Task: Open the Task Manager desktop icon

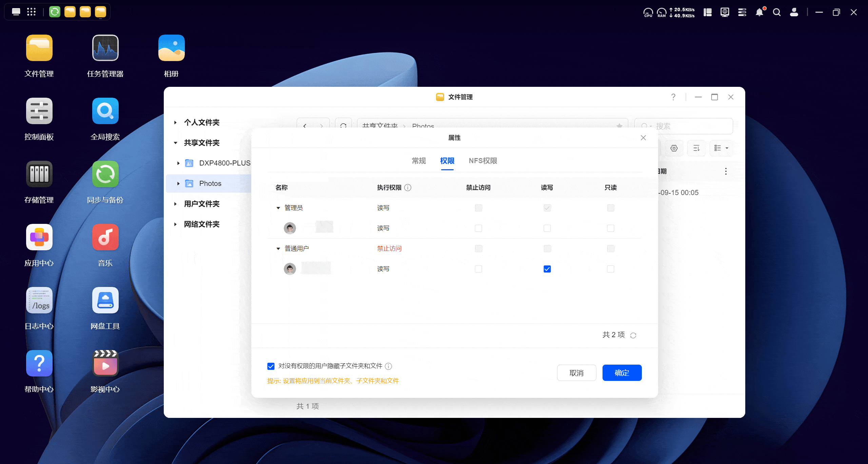Action: pos(105,48)
